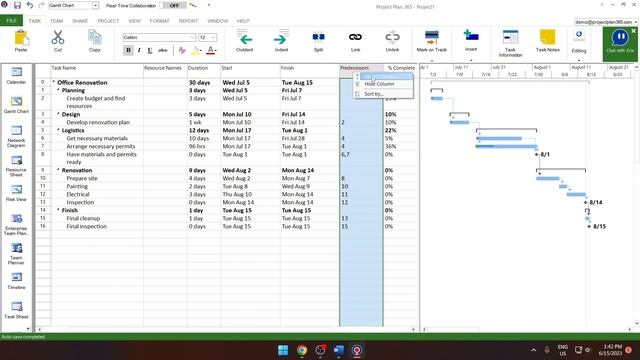This screenshot has height=360, width=640.
Task: Open Network Diagram view in sidebar
Action: point(16,136)
